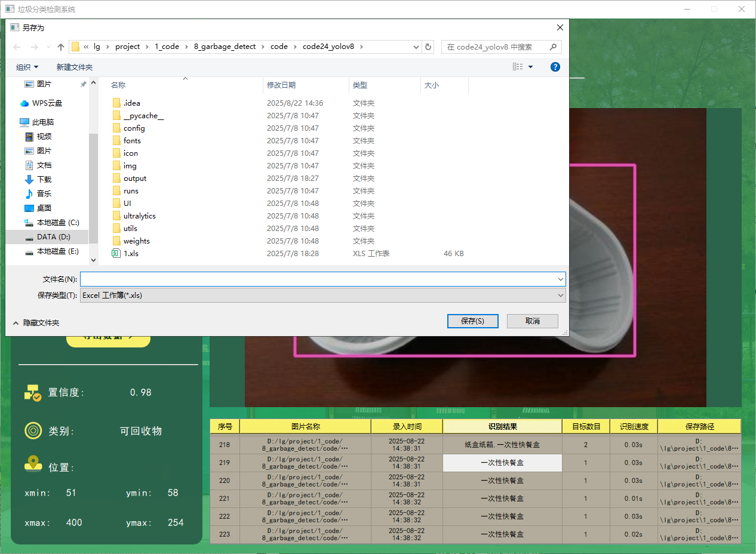Open the Help question mark icon
The height and width of the screenshot is (554, 756).
tap(555, 67)
